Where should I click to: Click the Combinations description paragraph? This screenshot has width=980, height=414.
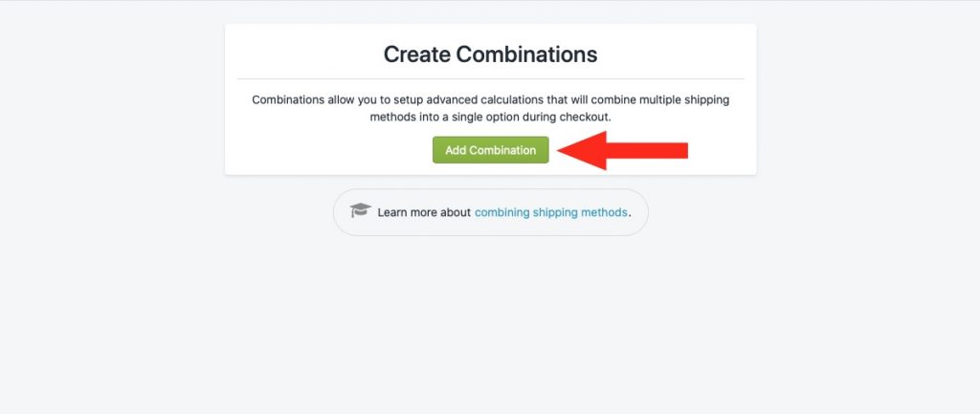(x=491, y=108)
